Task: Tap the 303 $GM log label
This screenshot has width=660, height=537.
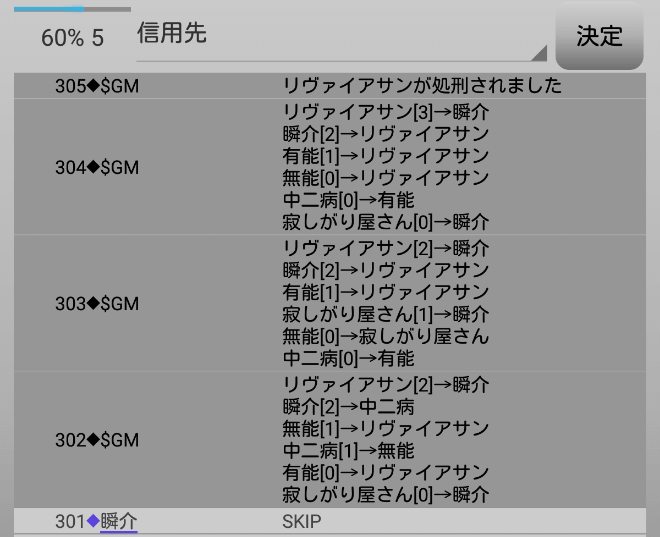Action: [96, 303]
